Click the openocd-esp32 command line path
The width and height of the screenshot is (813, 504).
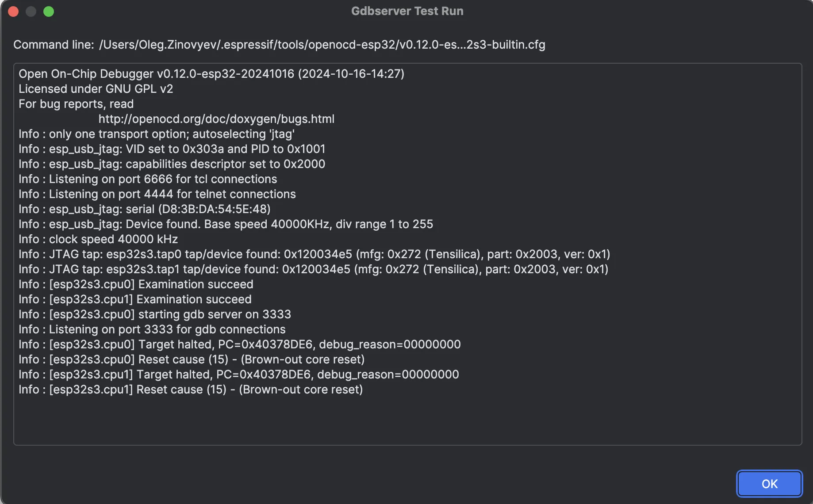[322, 45]
